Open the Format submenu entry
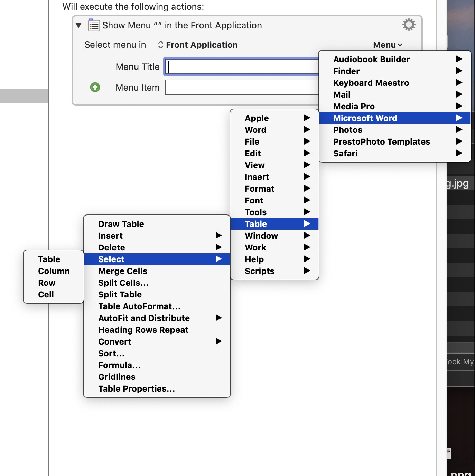 tap(274, 189)
